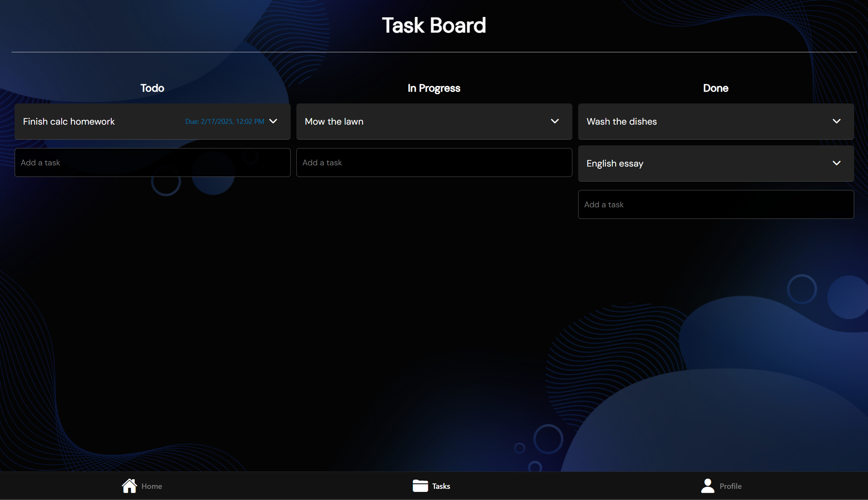Expand the Wash the dishes task
The height and width of the screenshot is (500, 868).
tap(837, 121)
